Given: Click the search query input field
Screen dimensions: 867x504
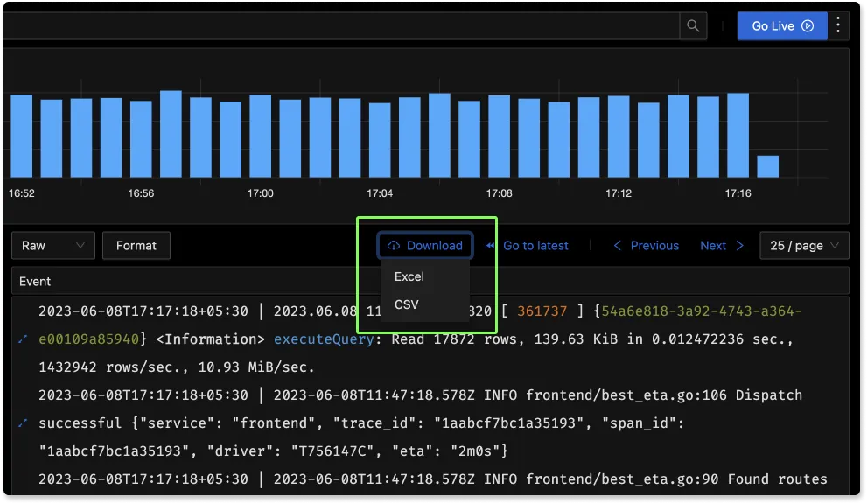Looking at the screenshot, I should point(341,26).
